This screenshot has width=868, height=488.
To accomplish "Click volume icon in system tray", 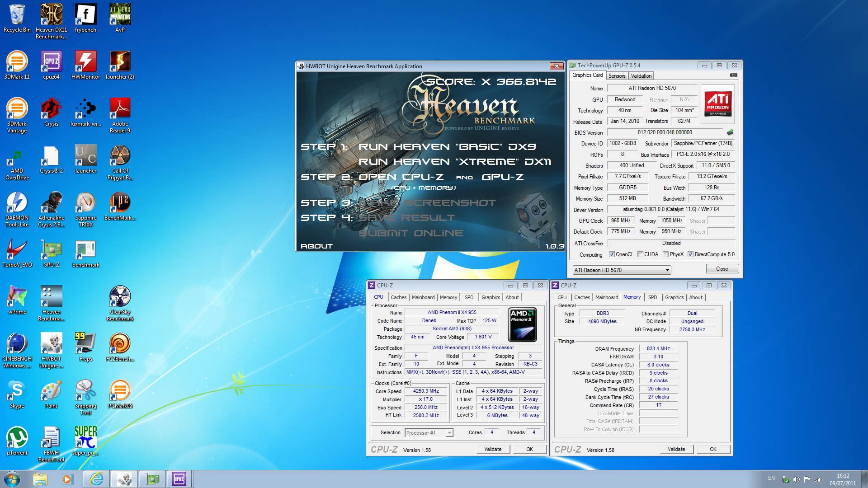I will pos(796,479).
